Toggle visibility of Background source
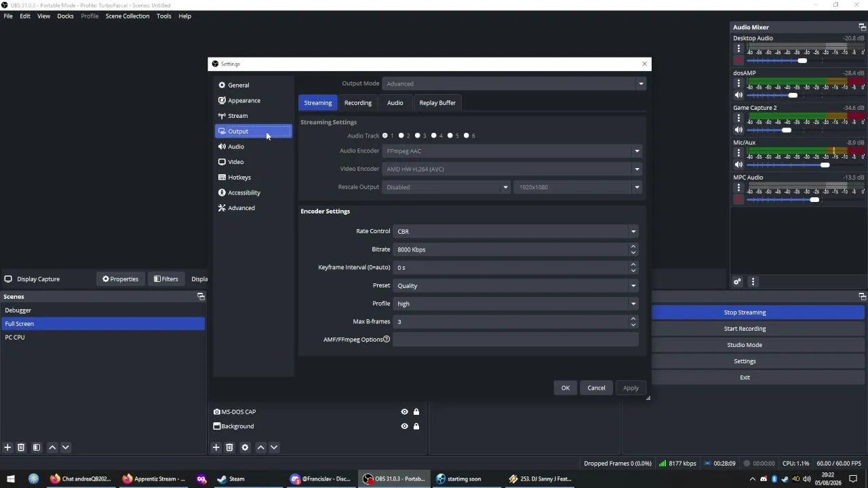 (404, 426)
